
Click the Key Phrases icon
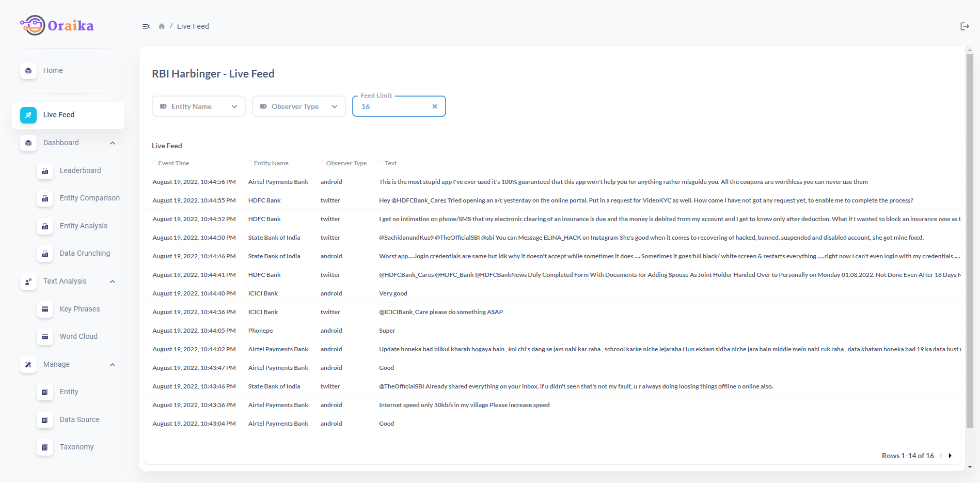tap(45, 309)
